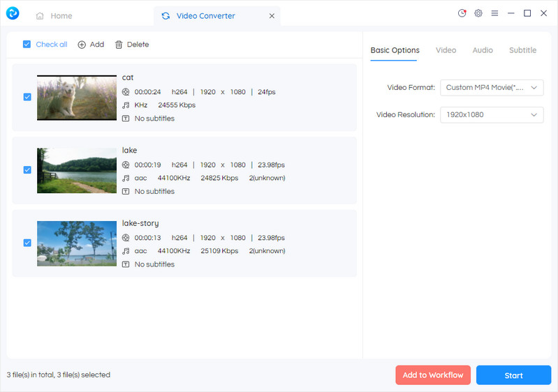Screen dimensions: 558x392
Task: Switch to the Audio options tab
Action: 483,50
